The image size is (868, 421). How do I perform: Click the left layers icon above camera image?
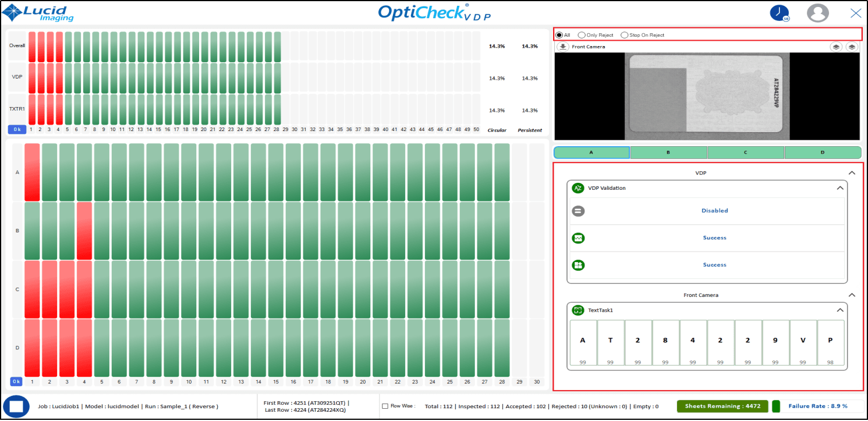tap(836, 47)
